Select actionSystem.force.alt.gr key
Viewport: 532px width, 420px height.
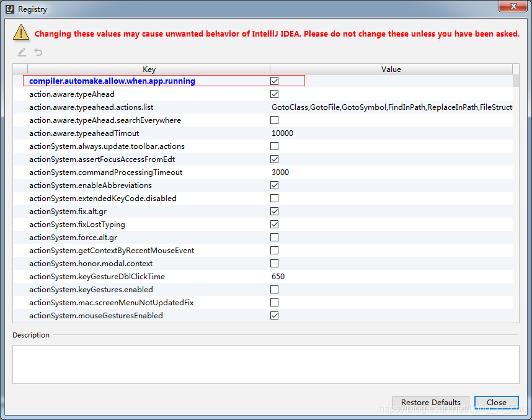(x=73, y=238)
